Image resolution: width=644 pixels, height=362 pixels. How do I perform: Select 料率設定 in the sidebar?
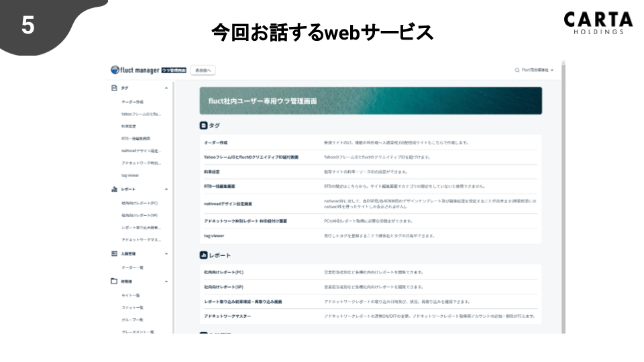point(129,127)
